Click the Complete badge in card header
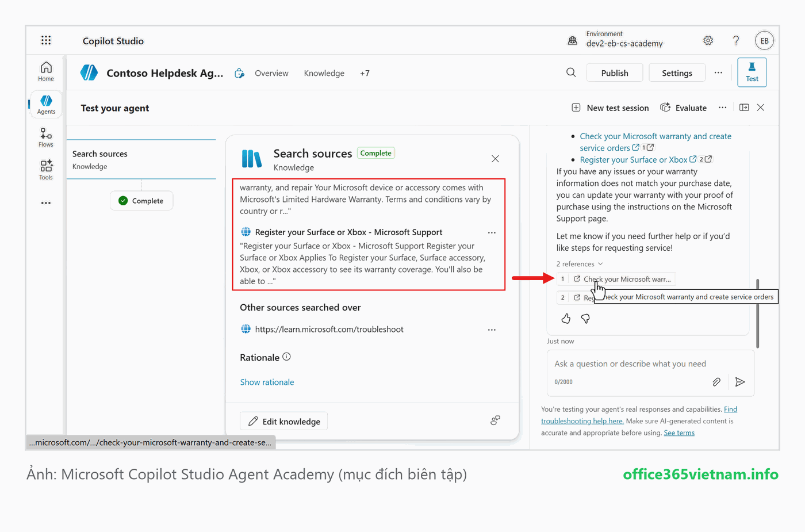805x532 pixels. tap(376, 153)
